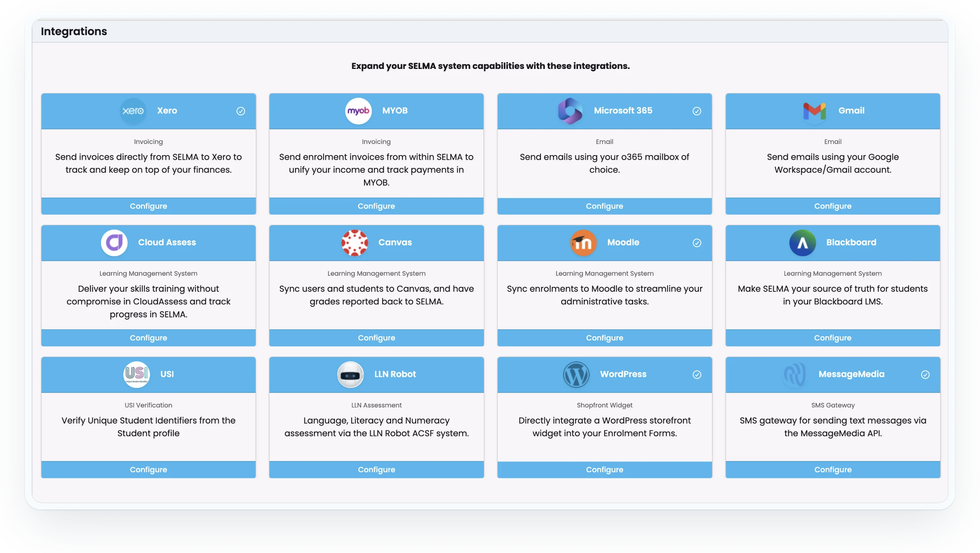
Task: Open Configure for LLN Robot
Action: coord(376,470)
